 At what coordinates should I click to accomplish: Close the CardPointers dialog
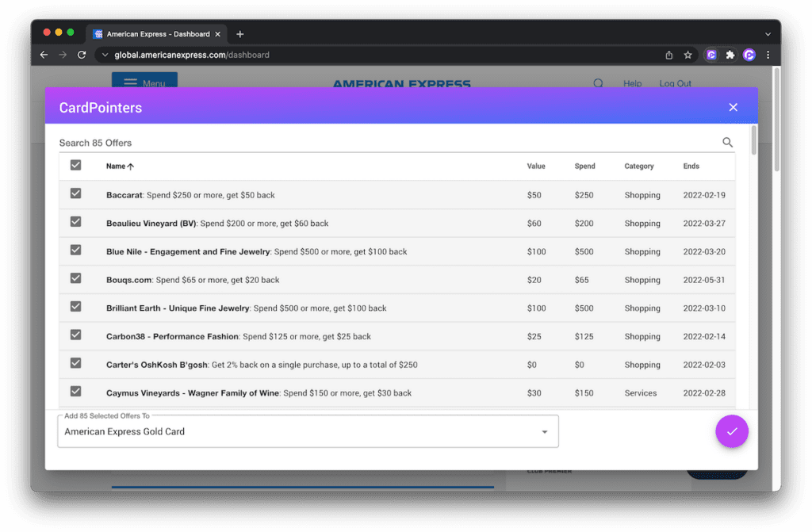coord(733,107)
